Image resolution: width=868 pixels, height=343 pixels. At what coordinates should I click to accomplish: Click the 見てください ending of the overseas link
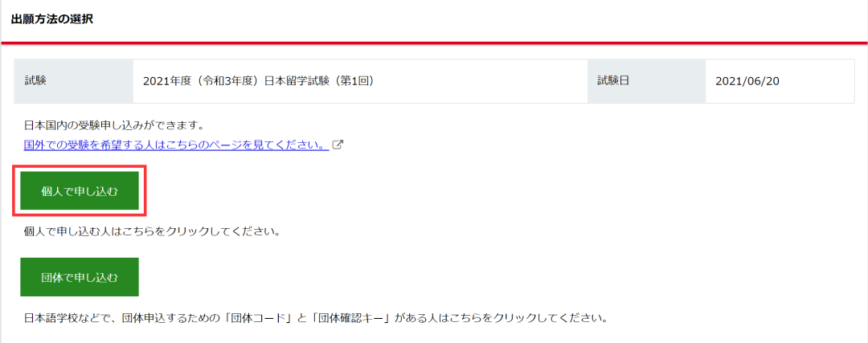coord(289,145)
